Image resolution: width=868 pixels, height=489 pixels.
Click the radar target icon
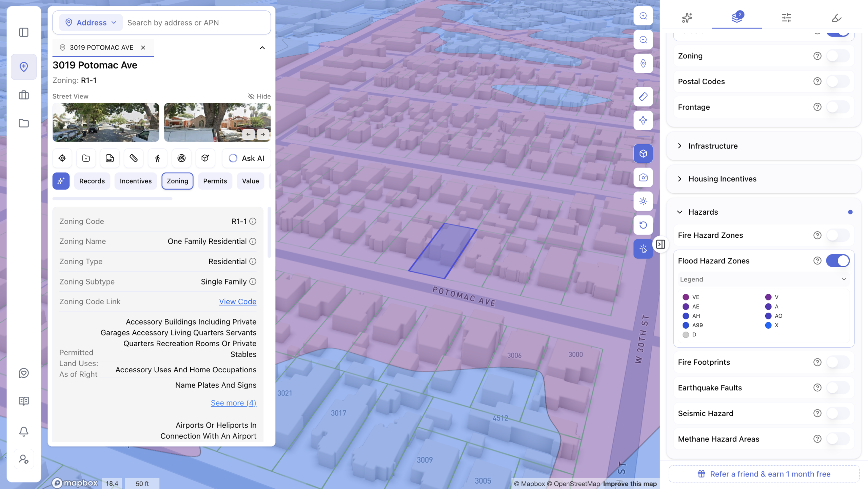[181, 158]
